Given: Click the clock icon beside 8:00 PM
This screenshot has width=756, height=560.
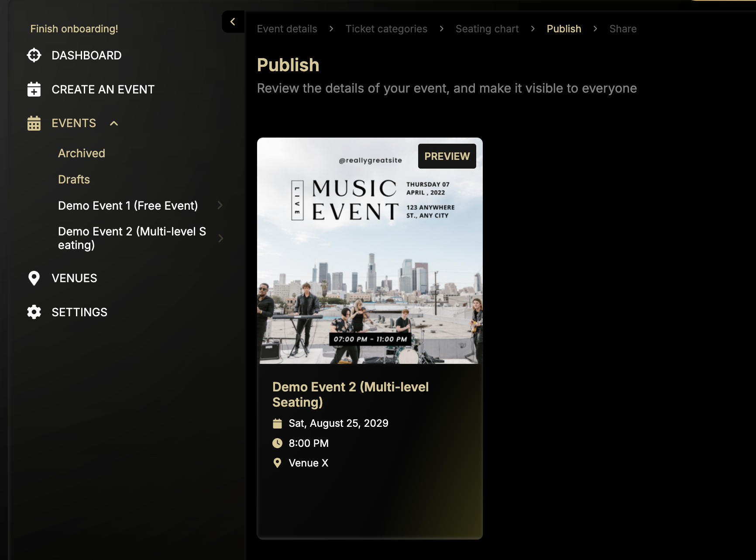Looking at the screenshot, I should (x=277, y=443).
